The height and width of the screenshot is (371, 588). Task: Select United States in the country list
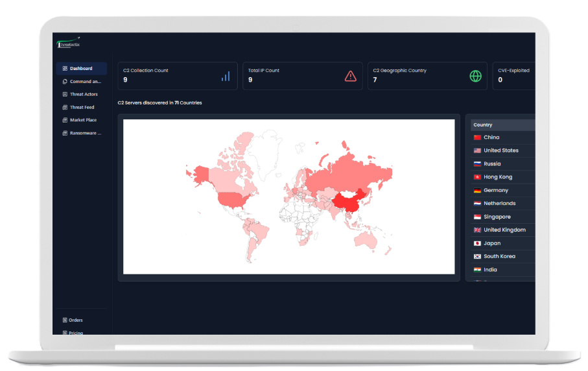click(503, 150)
